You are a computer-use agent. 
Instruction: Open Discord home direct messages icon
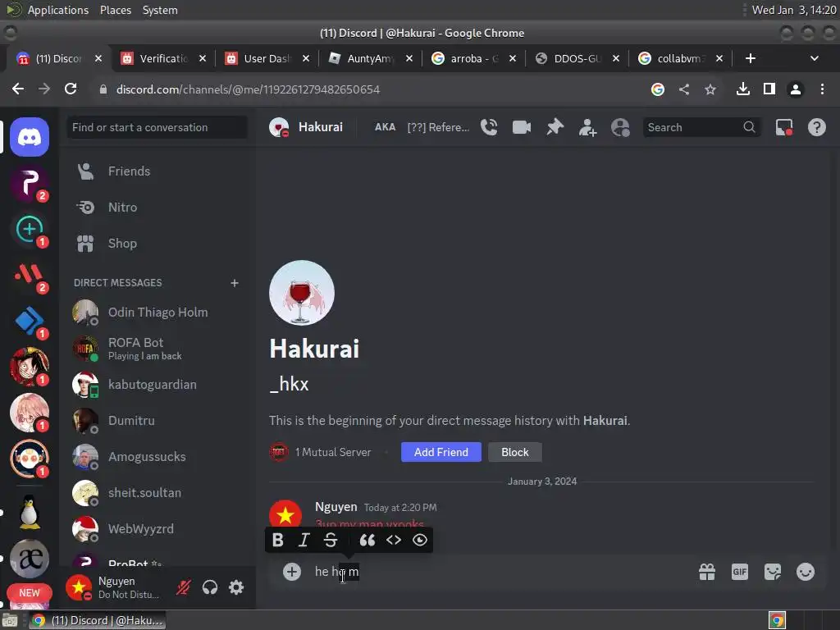coord(30,137)
